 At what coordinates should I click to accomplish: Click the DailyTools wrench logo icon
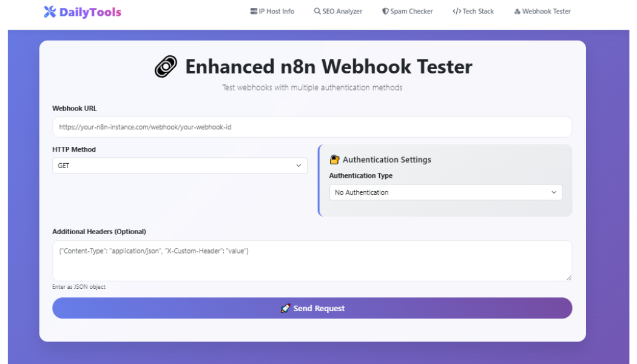[50, 12]
